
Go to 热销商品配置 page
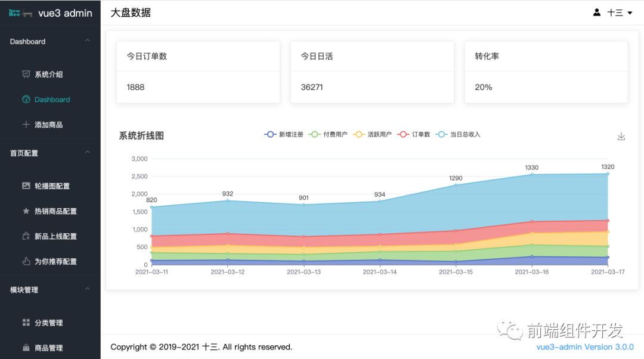[50, 211]
